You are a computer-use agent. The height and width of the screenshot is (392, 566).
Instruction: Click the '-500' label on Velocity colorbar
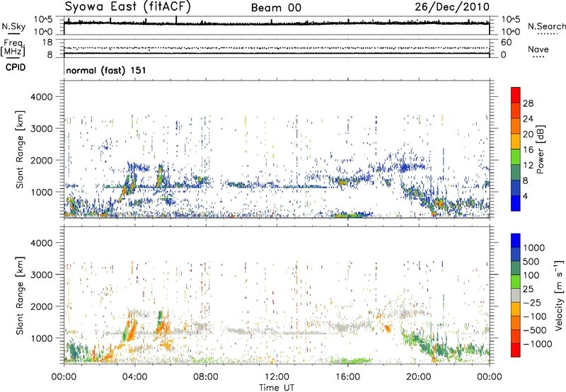tap(534, 330)
